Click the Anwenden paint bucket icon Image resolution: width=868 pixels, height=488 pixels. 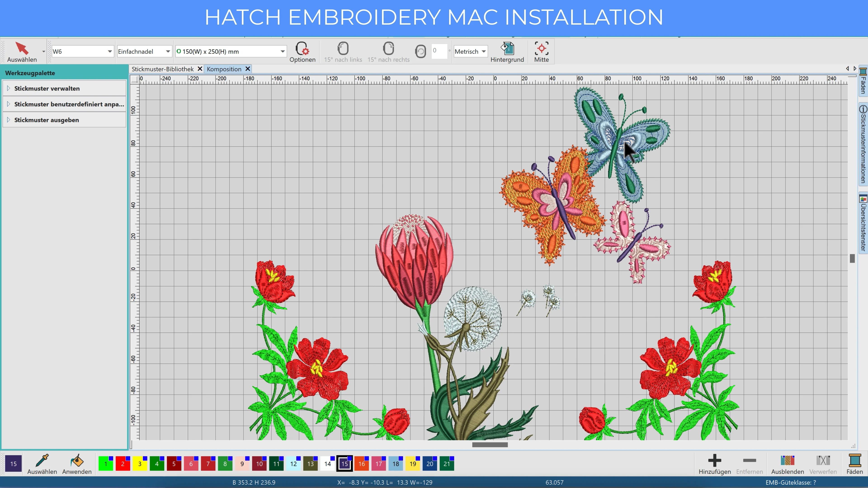tap(77, 461)
